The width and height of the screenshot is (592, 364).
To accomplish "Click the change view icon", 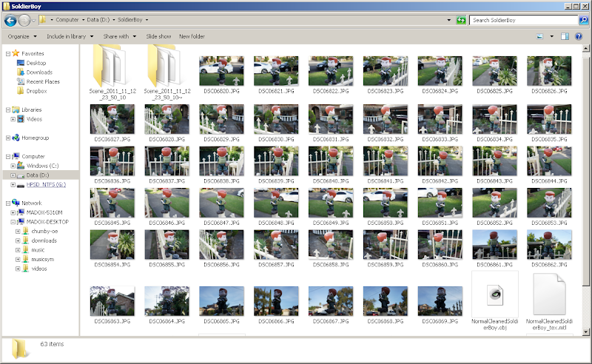I will 540,37.
